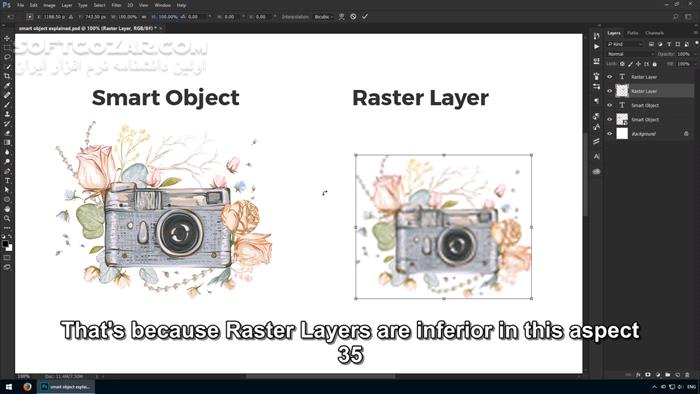Screen dimensions: 700x394
Task: Open the File menu
Action: 21,5
